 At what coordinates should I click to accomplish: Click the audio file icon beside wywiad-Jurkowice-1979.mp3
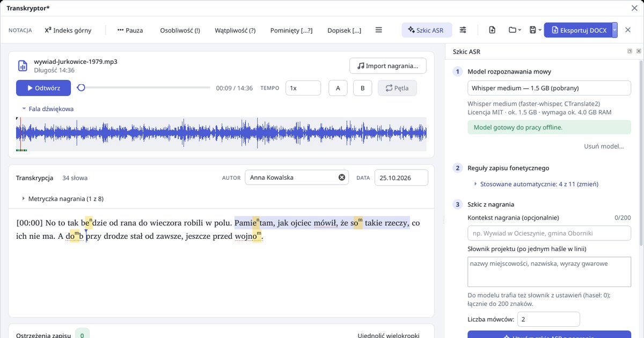(x=23, y=65)
